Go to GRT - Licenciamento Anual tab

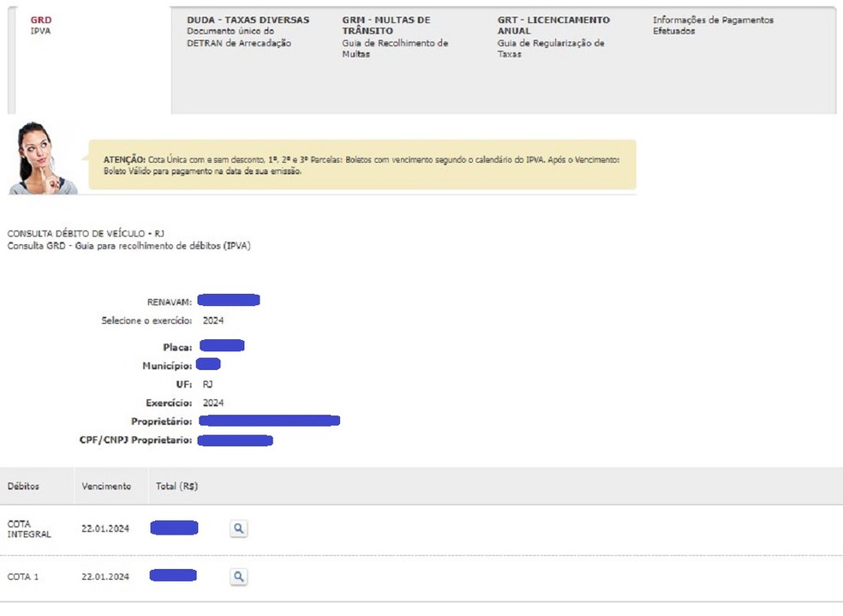pos(553,36)
